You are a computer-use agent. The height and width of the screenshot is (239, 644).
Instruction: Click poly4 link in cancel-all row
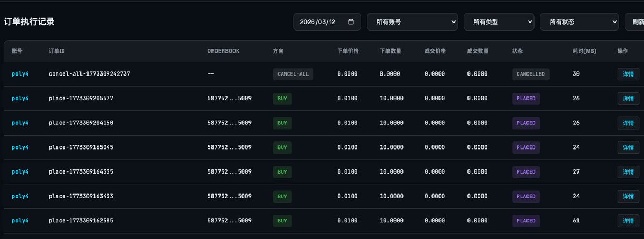[20, 74]
